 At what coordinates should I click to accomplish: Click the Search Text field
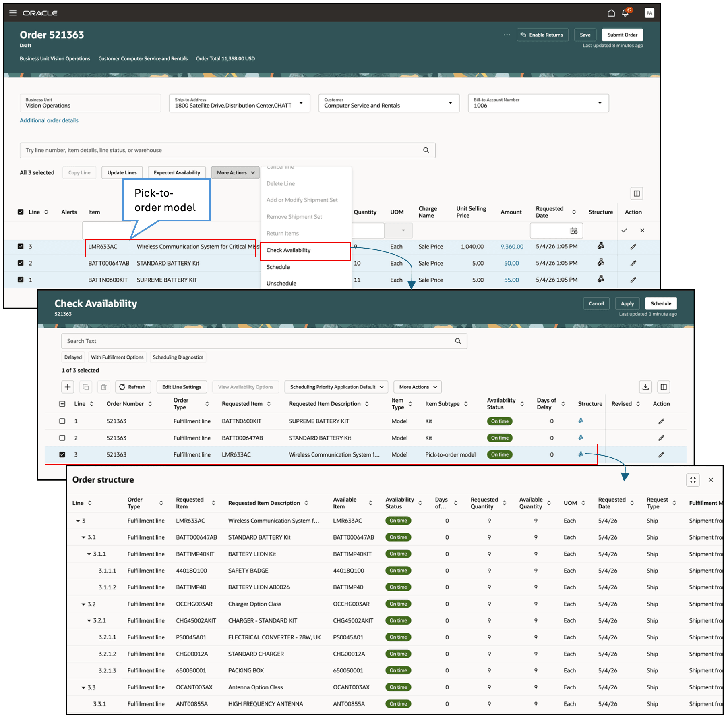coord(264,341)
